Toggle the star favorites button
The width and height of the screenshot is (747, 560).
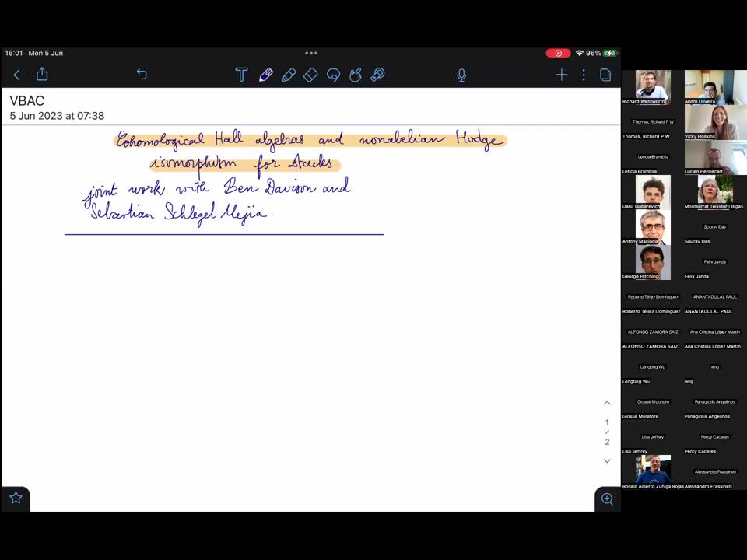pyautogui.click(x=16, y=498)
